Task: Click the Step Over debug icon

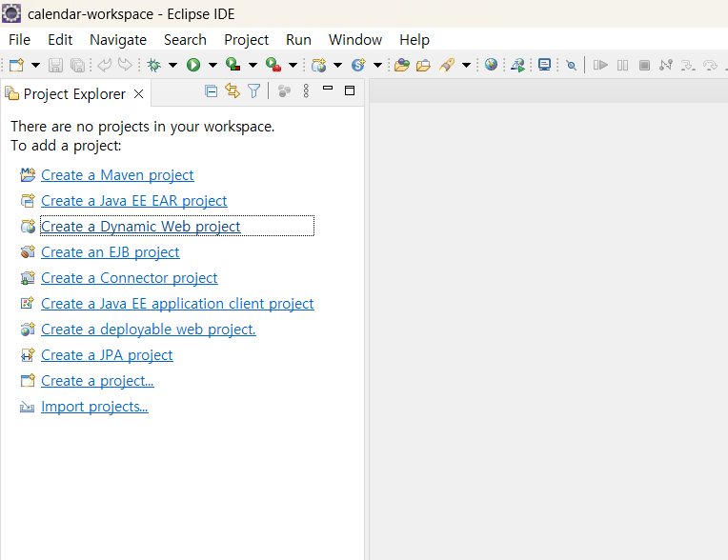Action: point(710,66)
